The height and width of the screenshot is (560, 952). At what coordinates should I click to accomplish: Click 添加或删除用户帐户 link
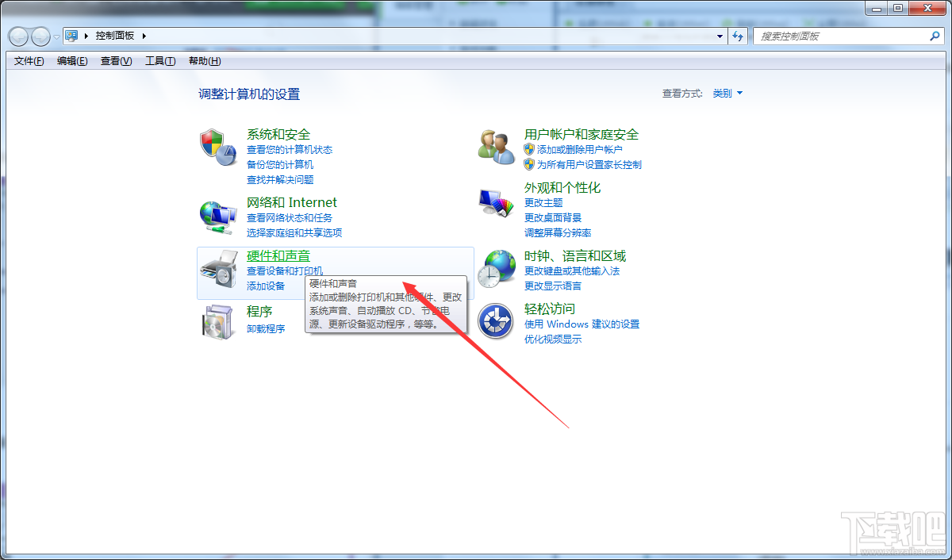coord(580,149)
